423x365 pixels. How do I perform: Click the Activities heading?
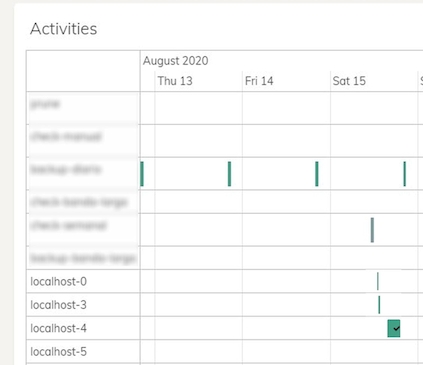[64, 29]
